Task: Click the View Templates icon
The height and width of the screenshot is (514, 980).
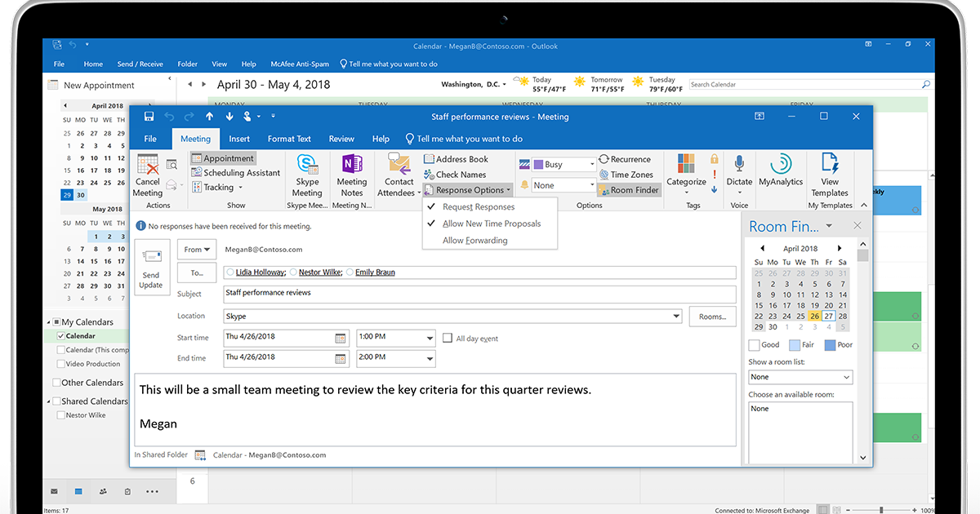Action: click(x=830, y=162)
